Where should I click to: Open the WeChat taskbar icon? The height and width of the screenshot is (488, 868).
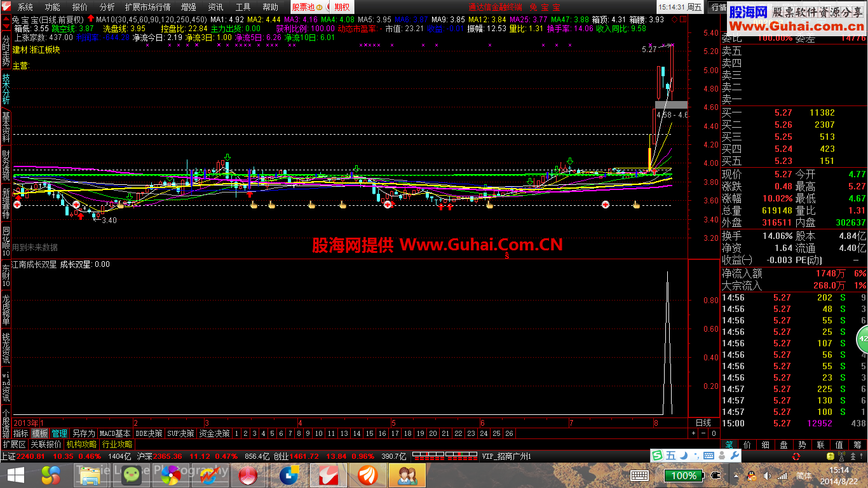tap(132, 475)
